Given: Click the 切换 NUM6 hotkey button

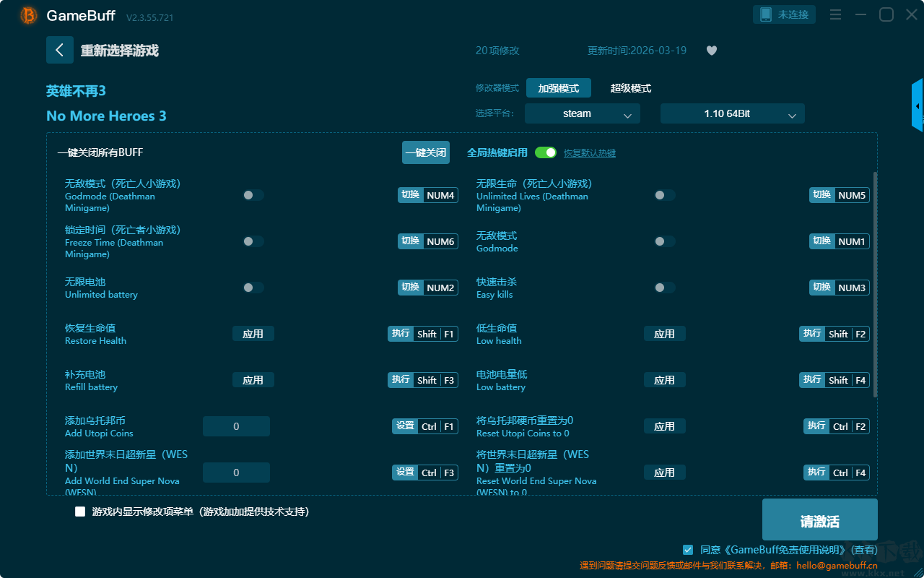Looking at the screenshot, I should [428, 241].
